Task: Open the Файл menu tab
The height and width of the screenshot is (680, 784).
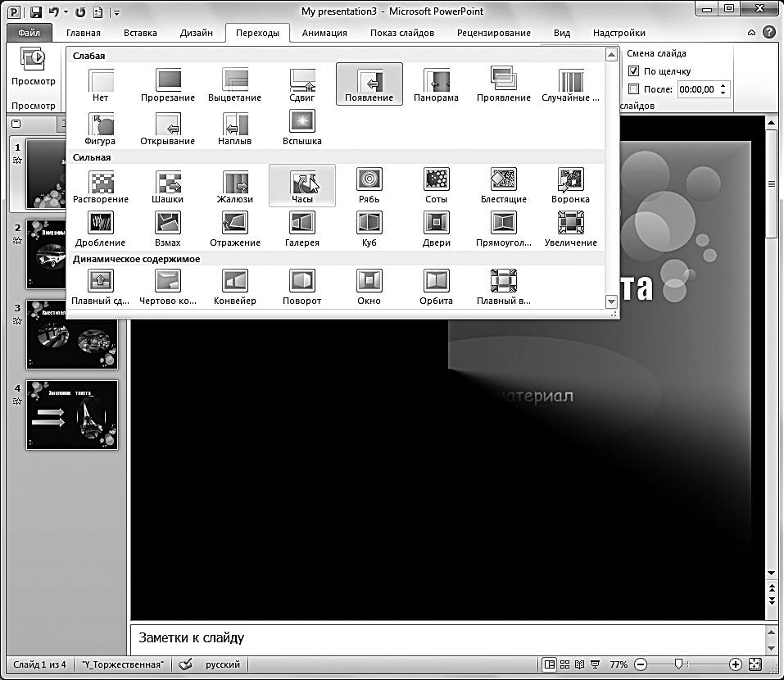Action: [x=29, y=33]
